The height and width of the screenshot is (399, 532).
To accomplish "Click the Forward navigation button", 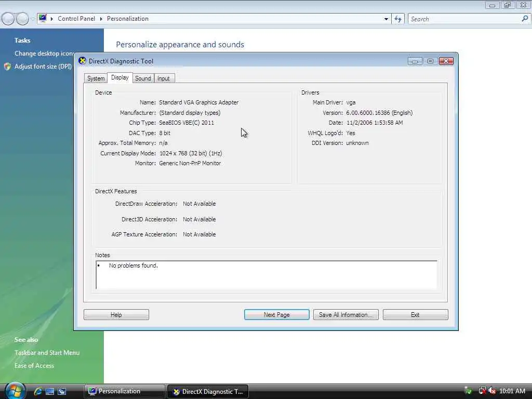I will point(22,19).
